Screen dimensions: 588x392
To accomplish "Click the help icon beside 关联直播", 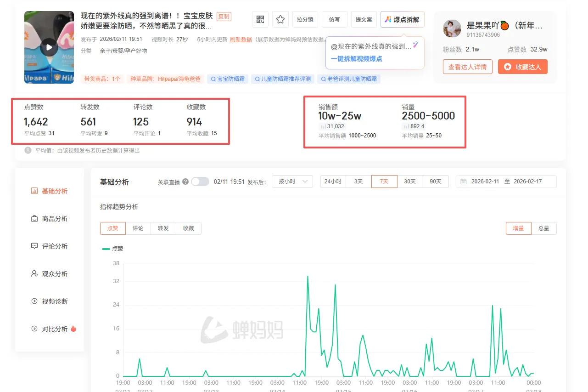I will [185, 182].
